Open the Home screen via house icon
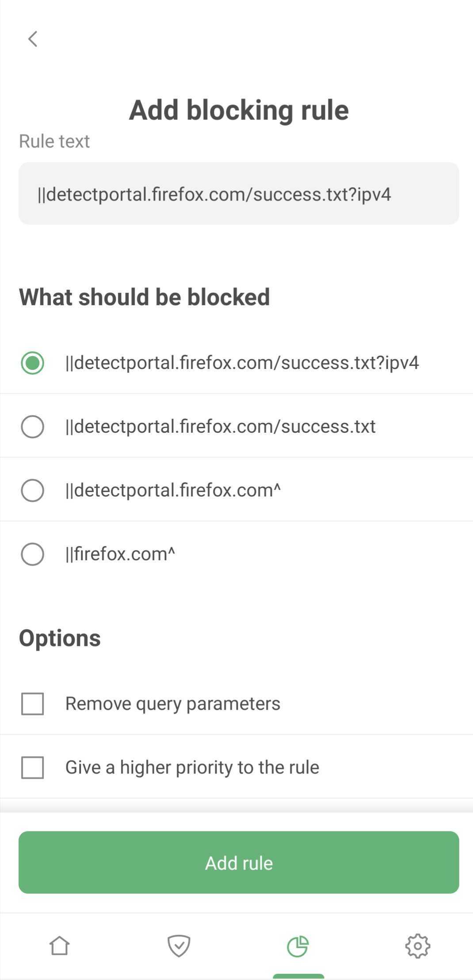 click(x=60, y=945)
